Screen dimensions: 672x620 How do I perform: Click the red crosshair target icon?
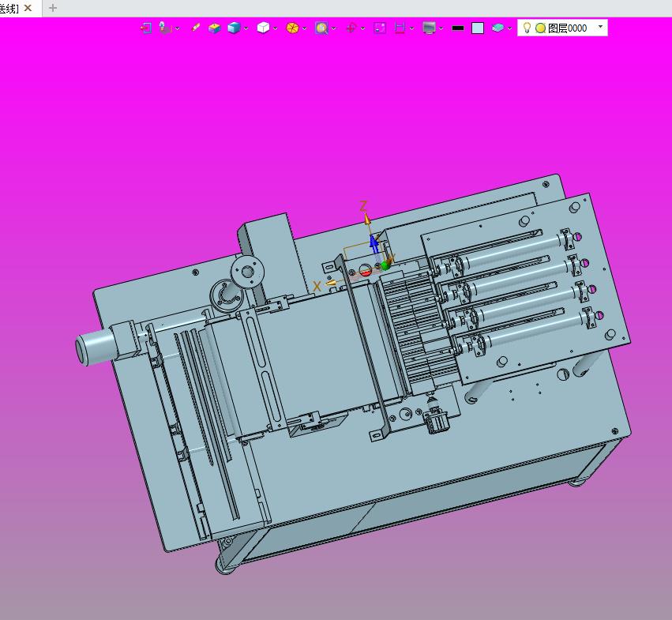(x=351, y=28)
